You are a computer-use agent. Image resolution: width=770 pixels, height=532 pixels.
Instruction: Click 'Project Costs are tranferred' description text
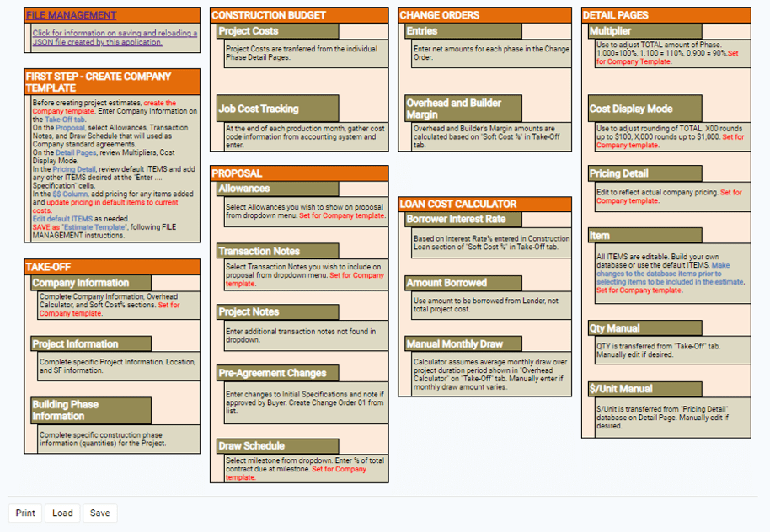302,53
